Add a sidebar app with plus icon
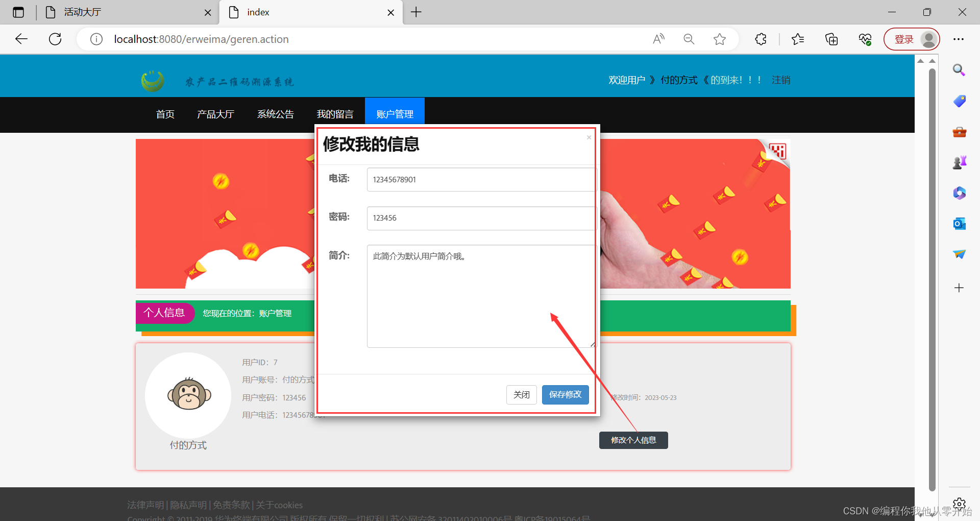980x521 pixels. click(959, 288)
